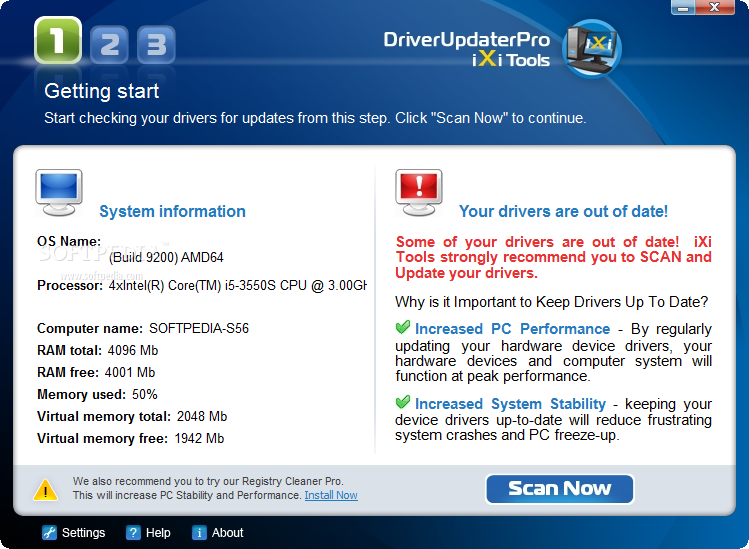Click the "Increased System Stability" title

[x=510, y=404]
